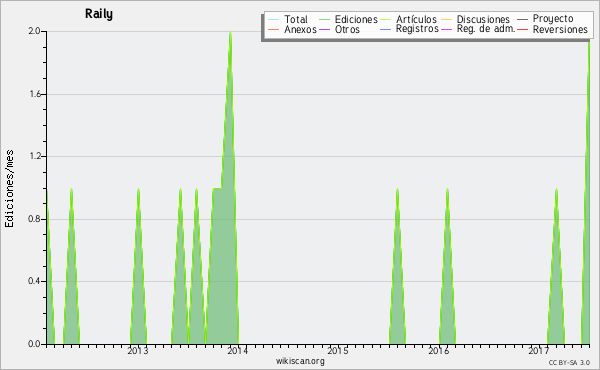The height and width of the screenshot is (370, 600).
Task: Click the chart title 'Raily'
Action: click(x=99, y=14)
